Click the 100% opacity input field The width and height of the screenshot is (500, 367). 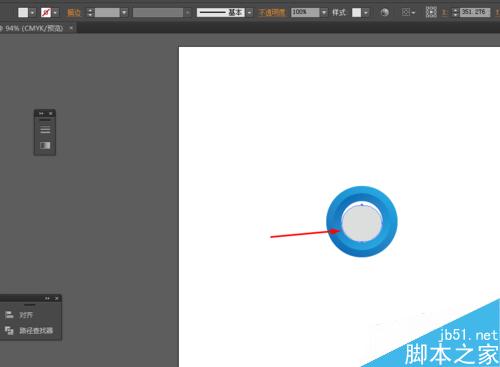click(305, 13)
